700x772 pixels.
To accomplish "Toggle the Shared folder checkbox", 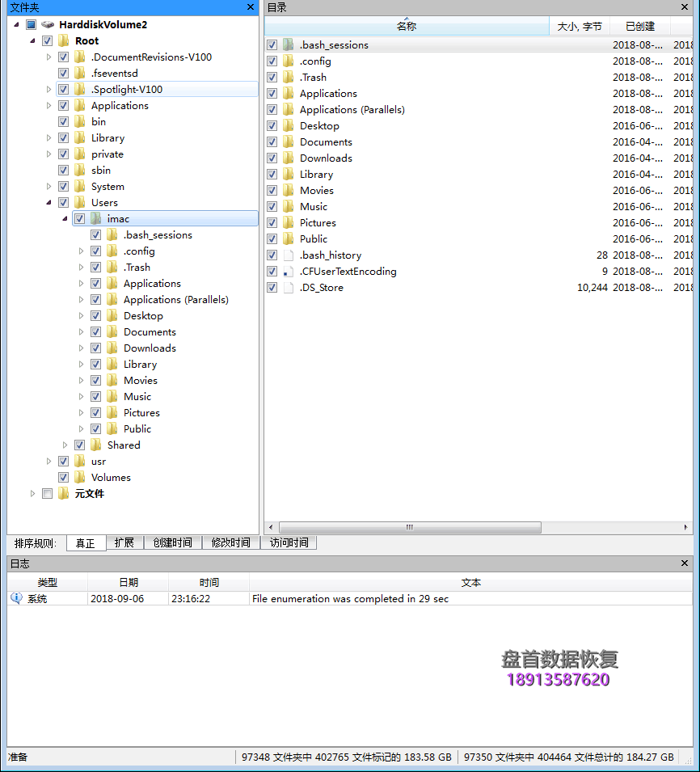I will (x=79, y=445).
